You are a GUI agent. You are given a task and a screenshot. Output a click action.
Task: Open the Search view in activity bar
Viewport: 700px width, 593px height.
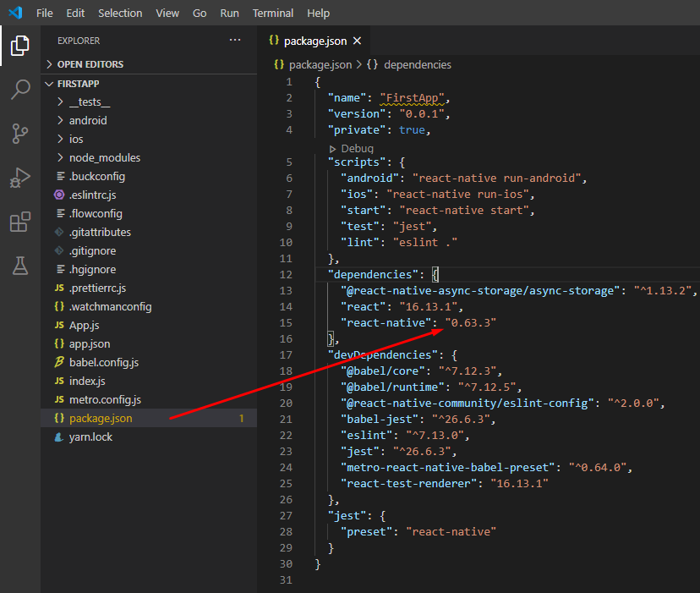(20, 90)
